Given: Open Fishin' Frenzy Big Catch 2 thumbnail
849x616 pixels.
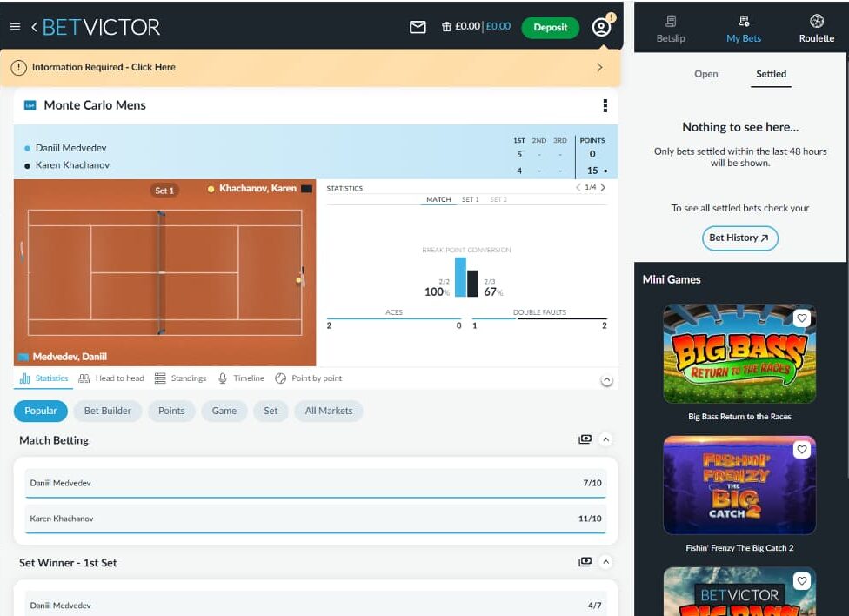Looking at the screenshot, I should (x=739, y=485).
